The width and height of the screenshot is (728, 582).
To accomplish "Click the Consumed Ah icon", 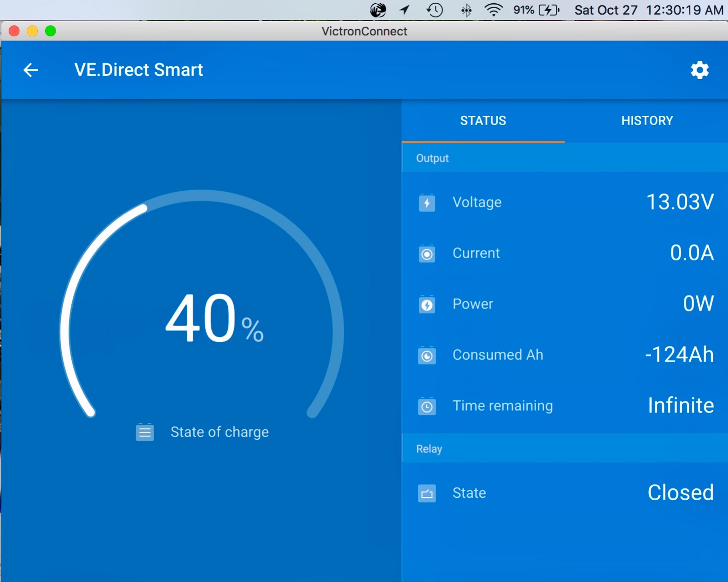I will coord(427,355).
